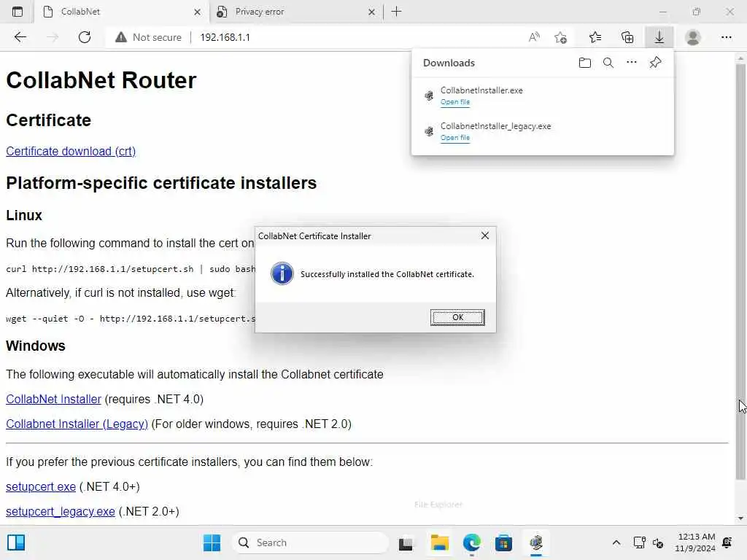Open Microsoft Store from the taskbar

coord(503,542)
